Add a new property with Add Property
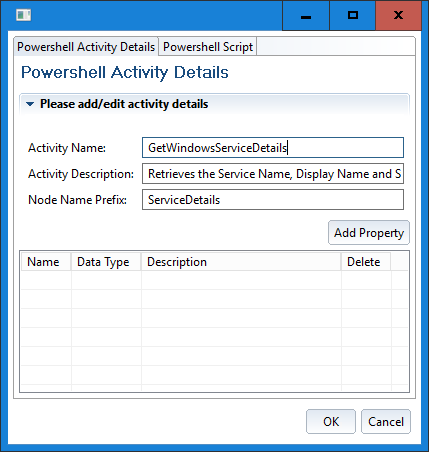The height and width of the screenshot is (452, 429). (x=369, y=233)
